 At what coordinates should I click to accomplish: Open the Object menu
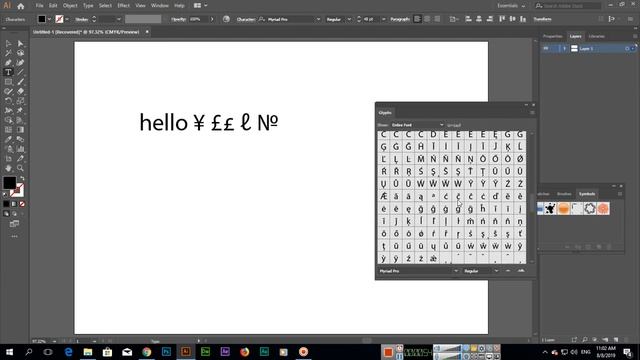[x=70, y=6]
